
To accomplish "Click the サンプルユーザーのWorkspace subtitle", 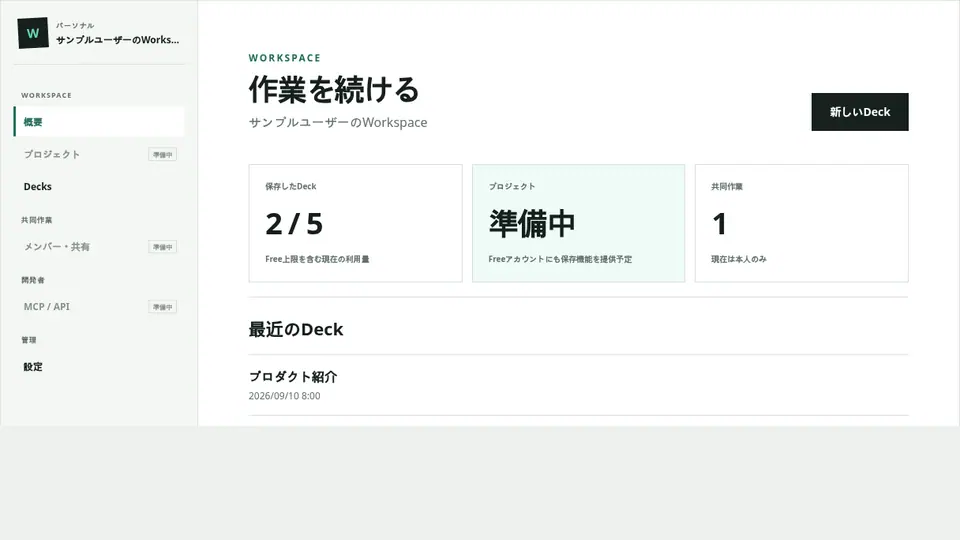I will tap(338, 122).
